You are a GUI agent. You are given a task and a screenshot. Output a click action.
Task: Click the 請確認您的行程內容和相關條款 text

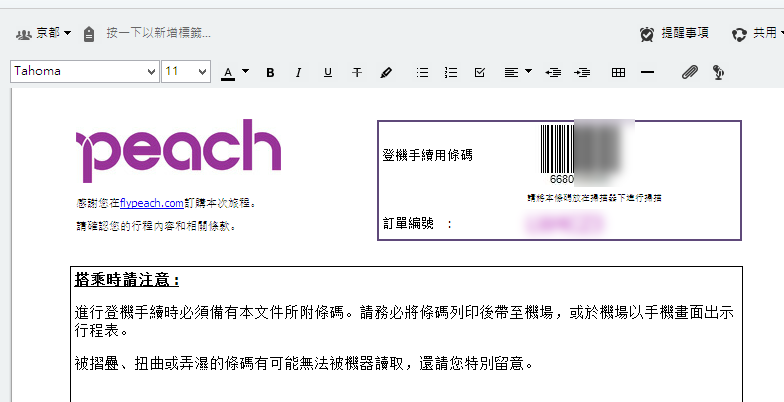pyautogui.click(x=156, y=226)
